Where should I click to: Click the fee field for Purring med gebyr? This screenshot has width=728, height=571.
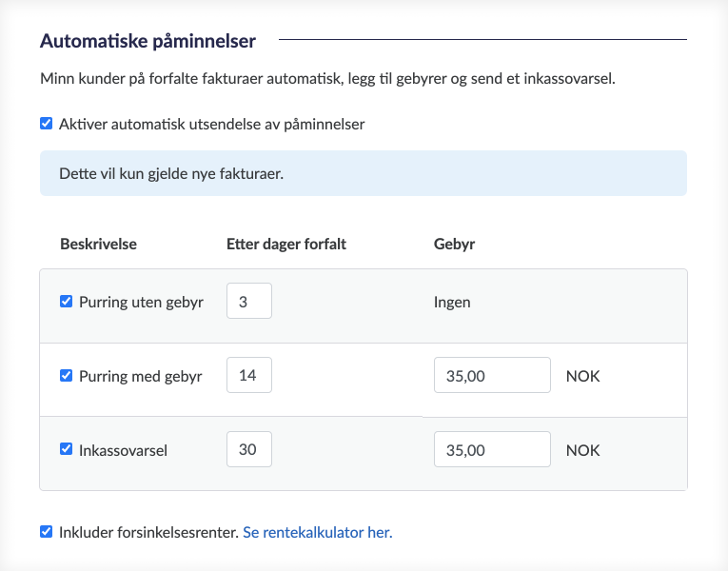[x=492, y=375]
